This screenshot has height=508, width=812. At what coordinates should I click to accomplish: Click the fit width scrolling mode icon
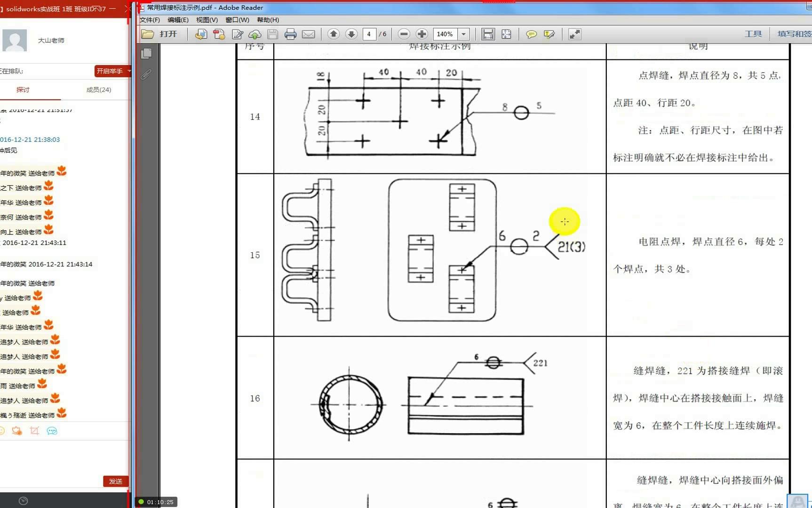pos(488,34)
